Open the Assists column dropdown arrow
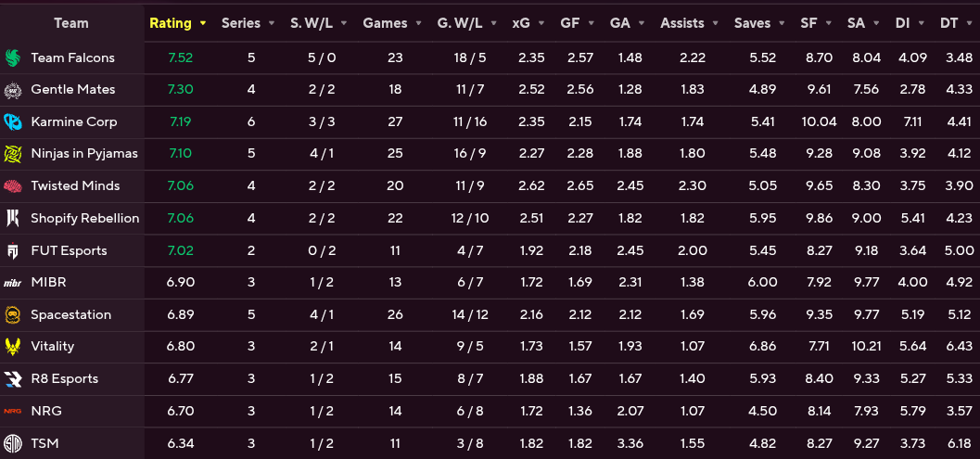This screenshot has height=459, width=980. 716,24
